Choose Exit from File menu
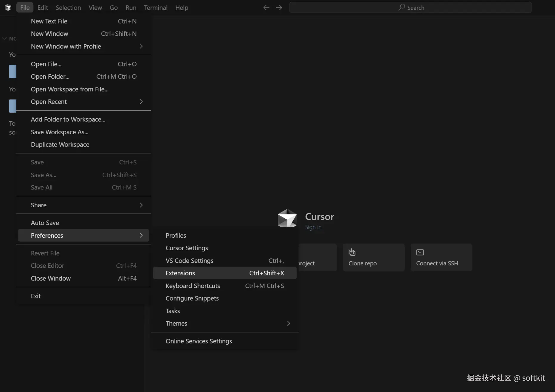 click(x=83, y=296)
